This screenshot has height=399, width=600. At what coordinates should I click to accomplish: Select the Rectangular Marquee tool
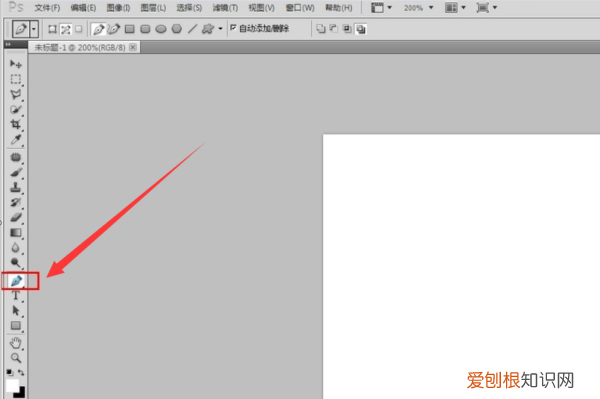[16, 79]
